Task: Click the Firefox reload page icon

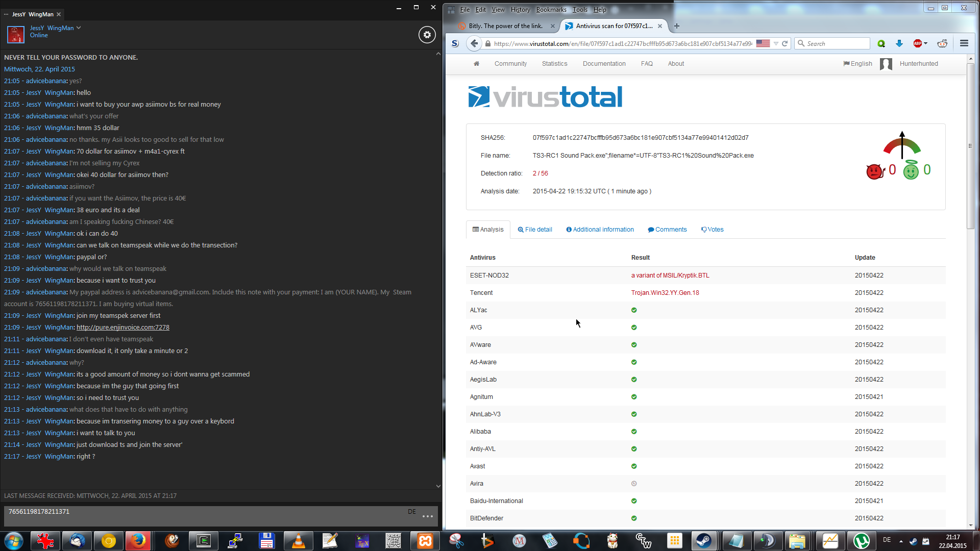Action: [785, 43]
